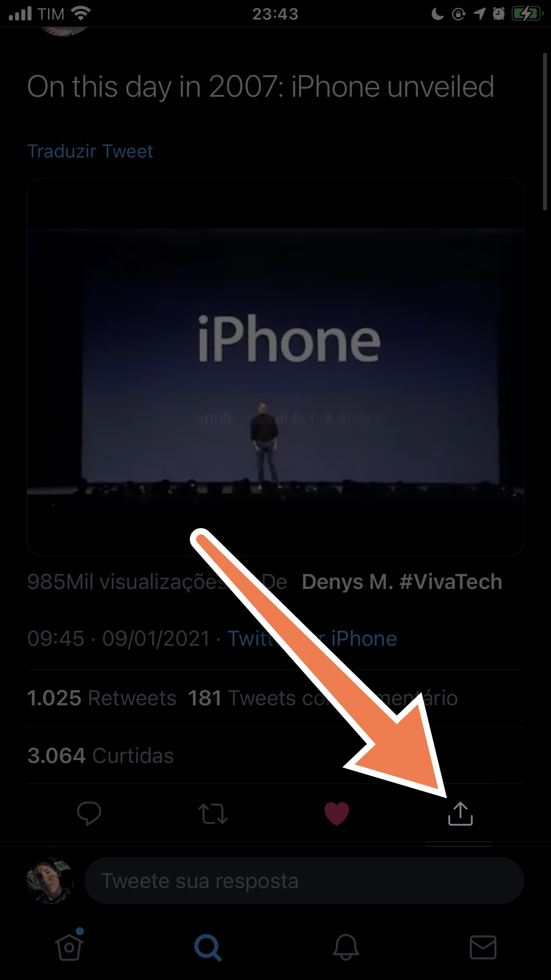
Task: Go to the Home tab
Action: click(x=69, y=946)
